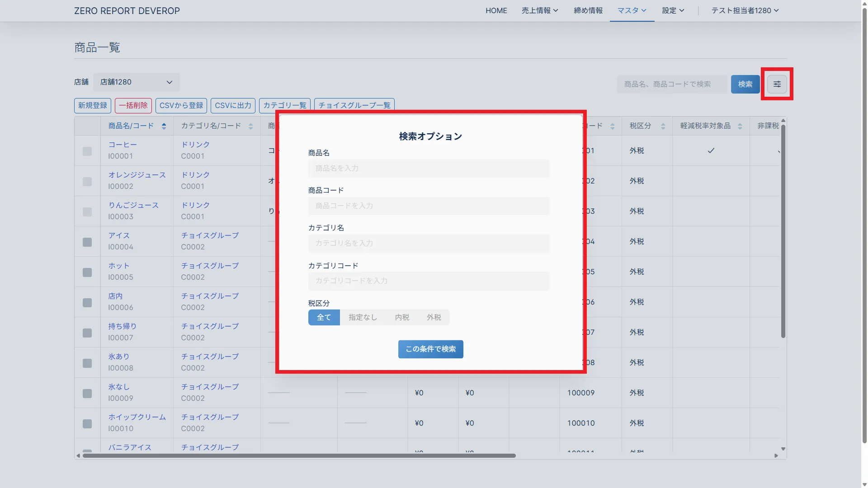Sort by カテゴリ名/コード column arrows

250,126
